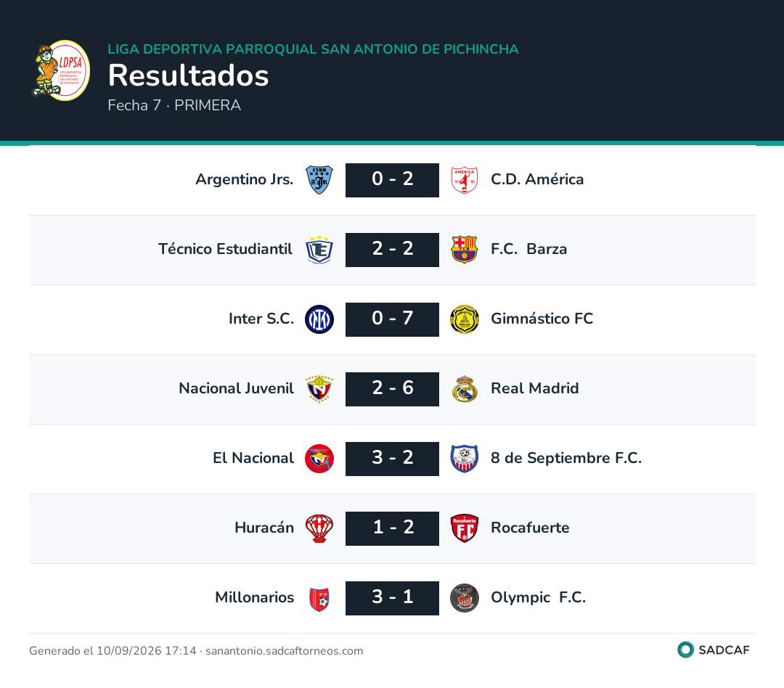Click the Resultados heading

[x=189, y=75]
